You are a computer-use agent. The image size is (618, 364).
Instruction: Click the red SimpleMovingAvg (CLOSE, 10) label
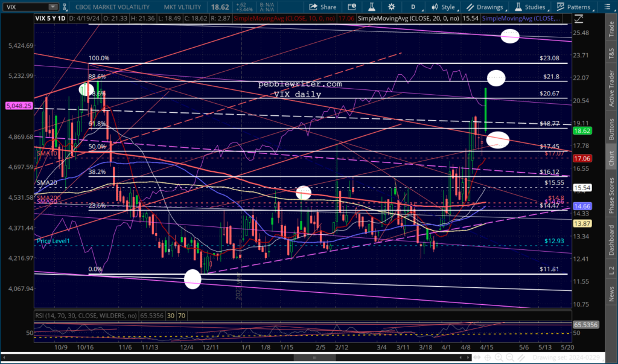[285, 18]
